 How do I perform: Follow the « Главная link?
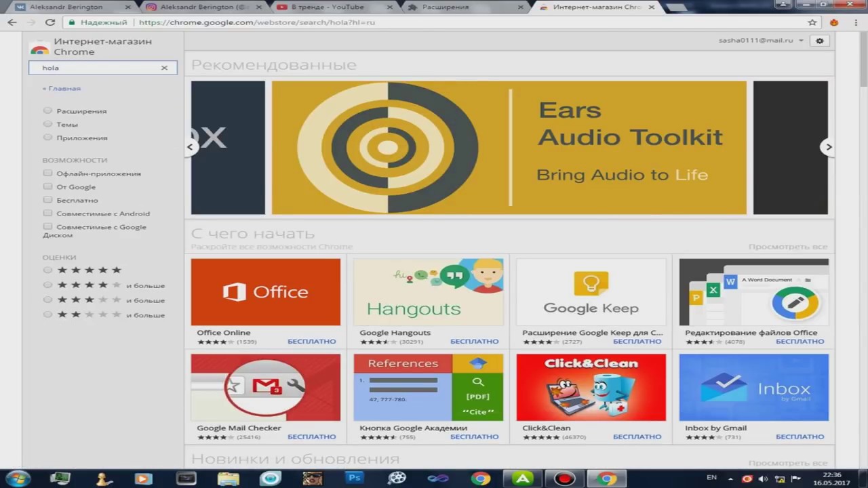pos(62,88)
